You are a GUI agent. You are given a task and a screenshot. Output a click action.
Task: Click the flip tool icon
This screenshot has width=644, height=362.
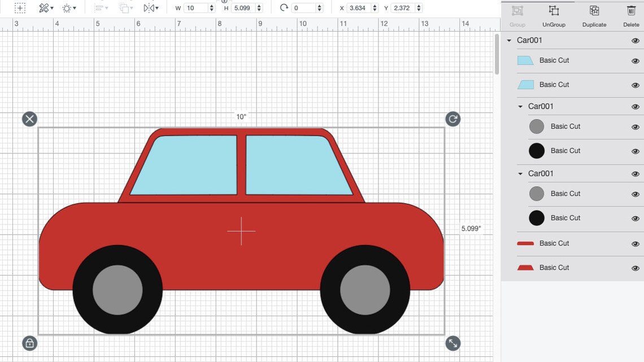click(x=149, y=7)
